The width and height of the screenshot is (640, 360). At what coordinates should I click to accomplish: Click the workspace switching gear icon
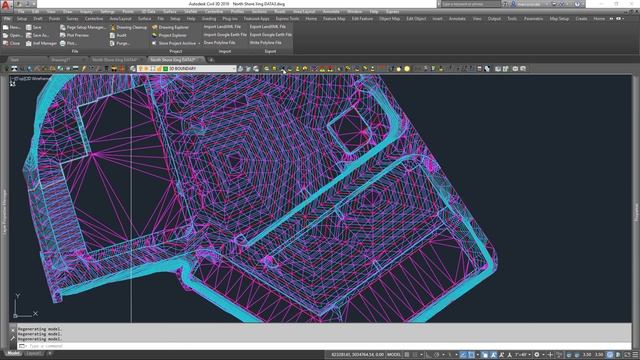pos(537,355)
